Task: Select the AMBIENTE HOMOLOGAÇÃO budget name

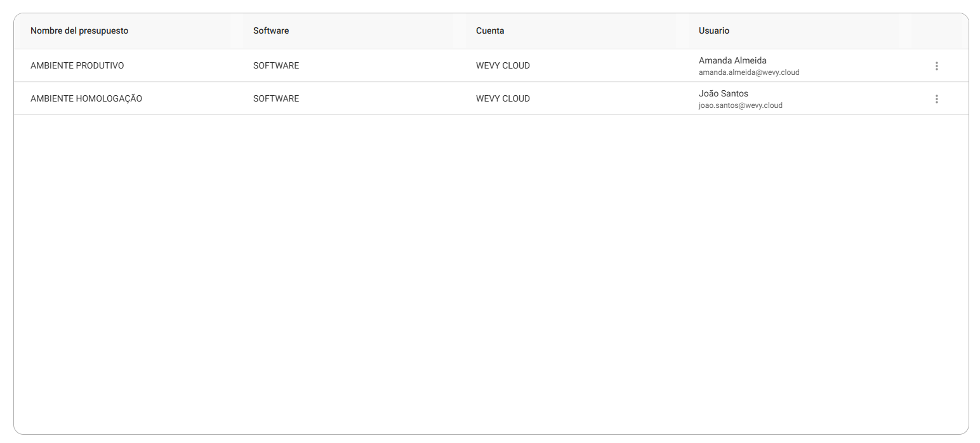Action: [x=86, y=98]
